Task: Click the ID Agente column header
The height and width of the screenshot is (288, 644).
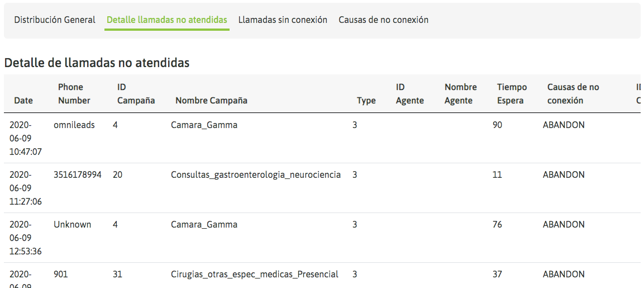Action: tap(409, 94)
